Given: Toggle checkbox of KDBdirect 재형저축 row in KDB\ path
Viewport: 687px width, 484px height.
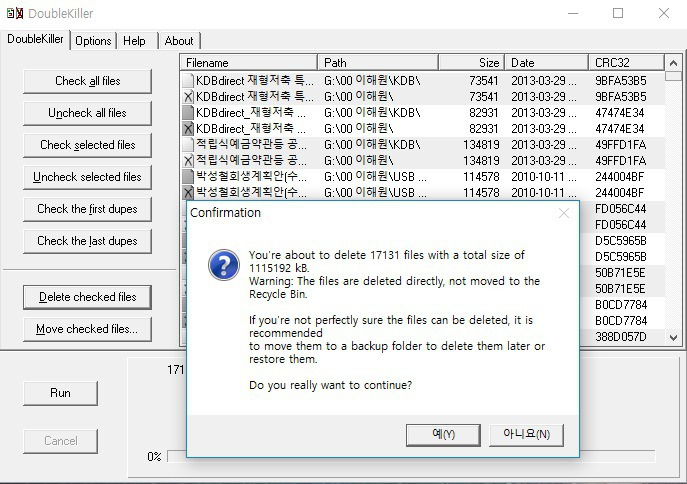Looking at the screenshot, I should 188,81.
